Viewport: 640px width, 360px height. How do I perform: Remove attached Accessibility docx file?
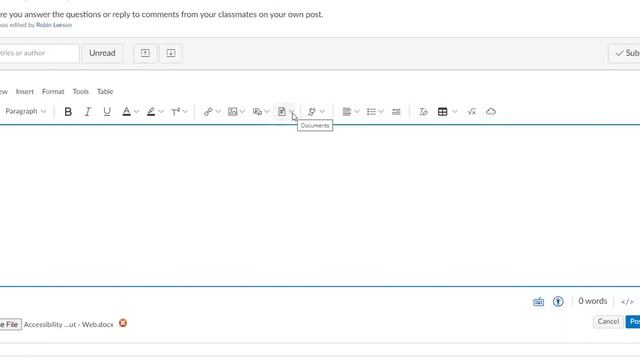(x=123, y=323)
